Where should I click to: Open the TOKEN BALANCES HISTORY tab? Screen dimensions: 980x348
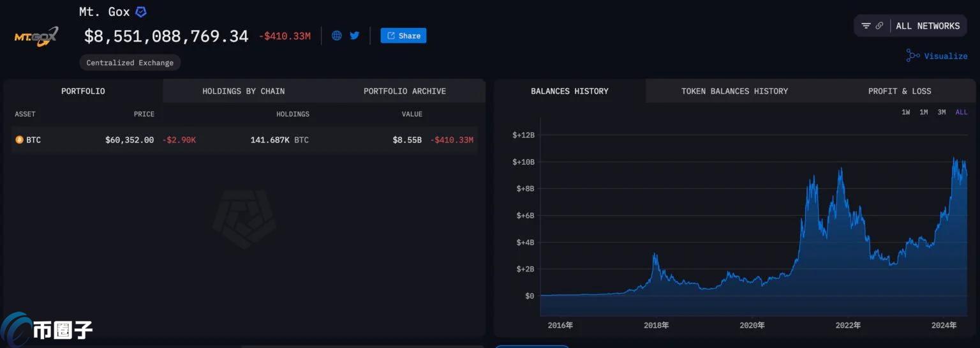coord(734,91)
